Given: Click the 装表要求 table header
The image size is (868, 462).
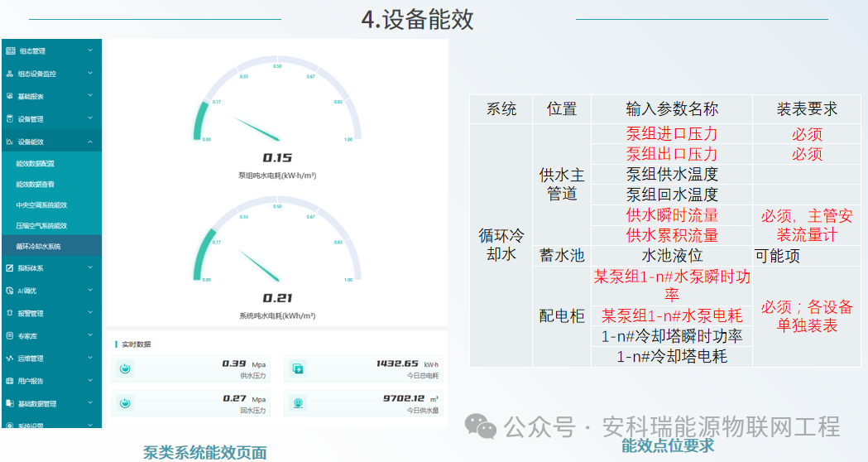Looking at the screenshot, I should coord(807,109).
